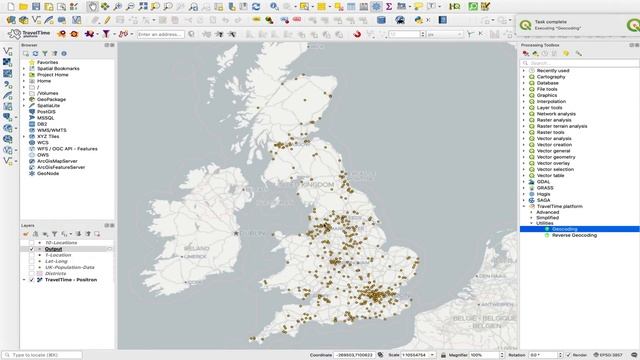Screen dimensions: 640x360
Task: Click the TravelTime time filter funnel icon
Action: point(106,34)
